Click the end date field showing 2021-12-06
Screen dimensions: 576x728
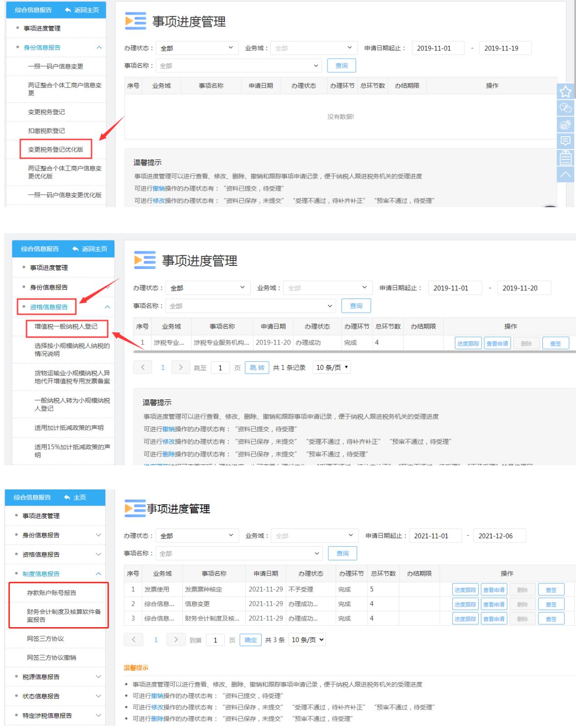pos(499,536)
